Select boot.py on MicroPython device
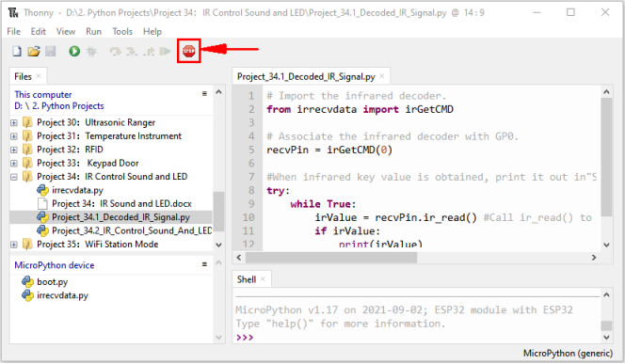 coord(52,282)
